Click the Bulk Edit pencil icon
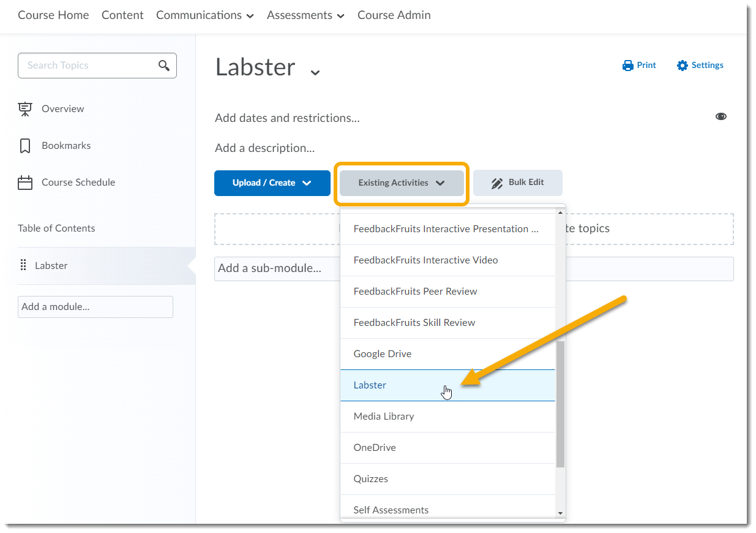Image resolution: width=756 pixels, height=533 pixels. 496,182
